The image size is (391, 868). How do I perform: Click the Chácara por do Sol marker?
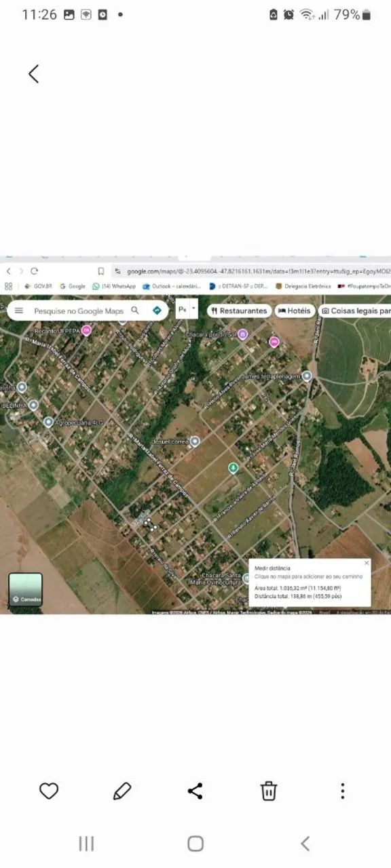(x=243, y=334)
